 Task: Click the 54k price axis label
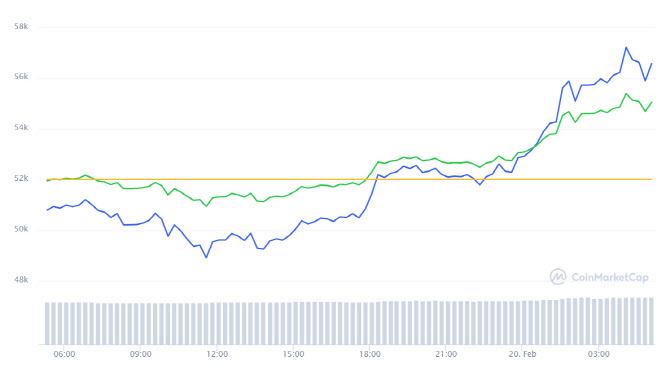coord(21,127)
